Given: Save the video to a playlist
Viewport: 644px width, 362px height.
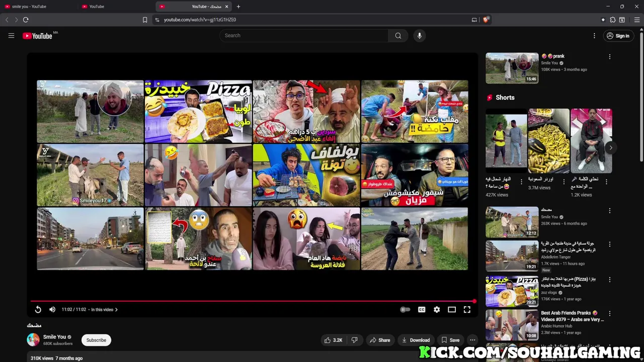Looking at the screenshot, I should click(x=450, y=340).
